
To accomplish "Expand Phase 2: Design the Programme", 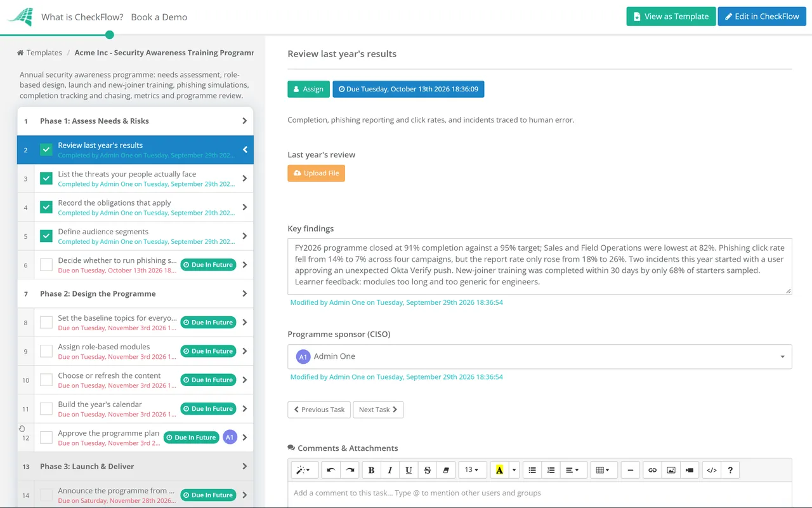I will (x=135, y=293).
